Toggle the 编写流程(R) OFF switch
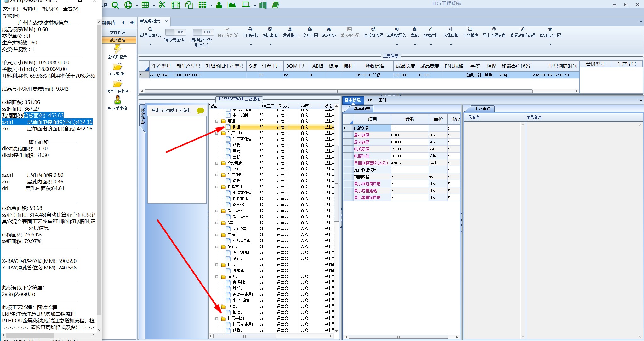644x341 pixels. click(x=175, y=32)
